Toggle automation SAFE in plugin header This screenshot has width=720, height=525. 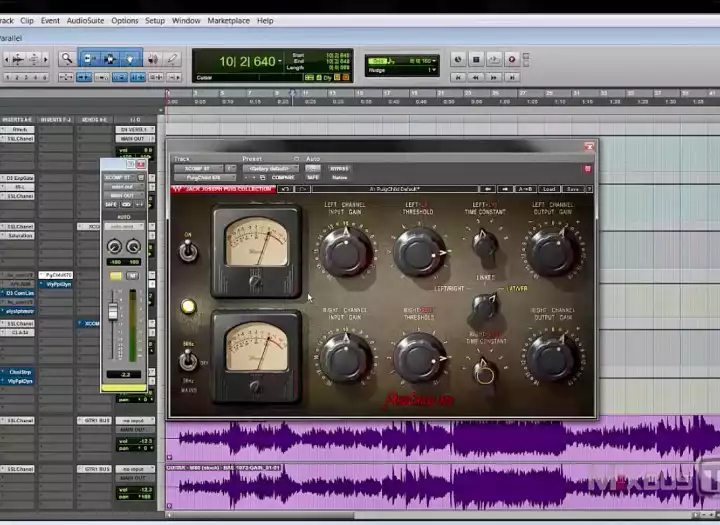pos(313,177)
